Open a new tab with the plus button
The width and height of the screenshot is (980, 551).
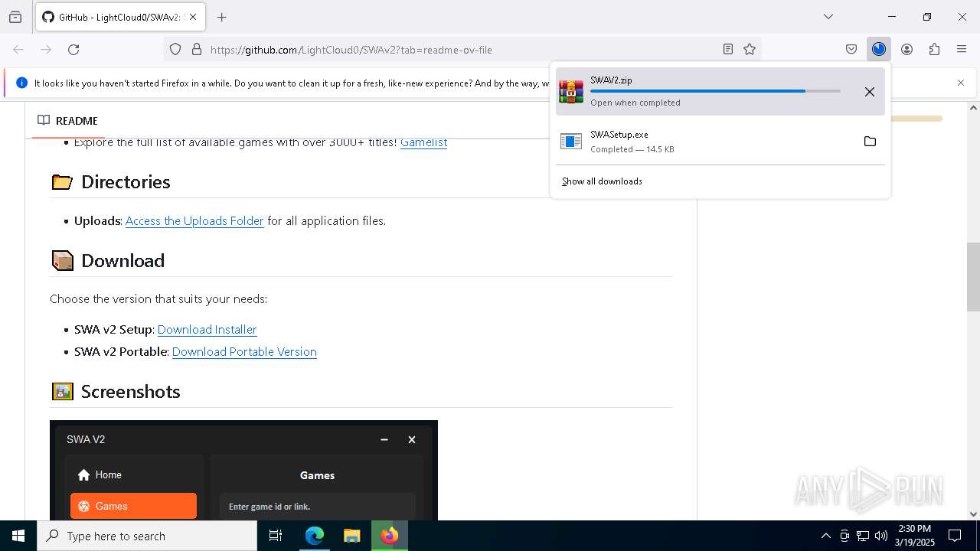[222, 17]
